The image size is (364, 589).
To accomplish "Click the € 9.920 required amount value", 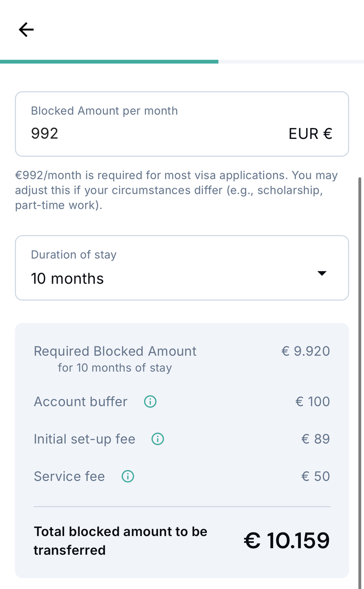I will pos(306,351).
